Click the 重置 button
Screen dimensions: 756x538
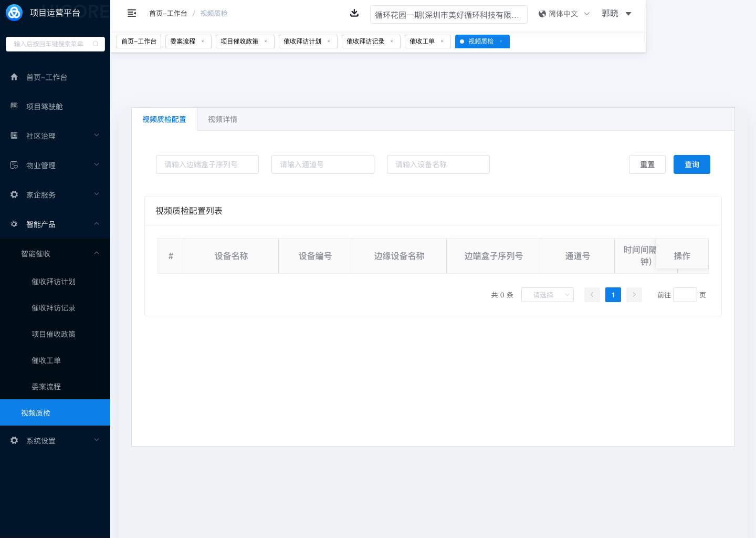point(647,164)
